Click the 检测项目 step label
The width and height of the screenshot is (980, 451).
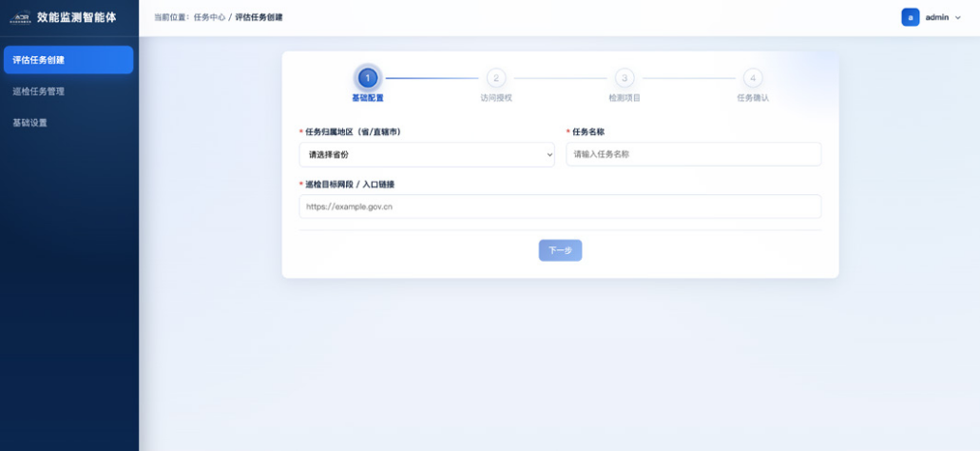625,98
